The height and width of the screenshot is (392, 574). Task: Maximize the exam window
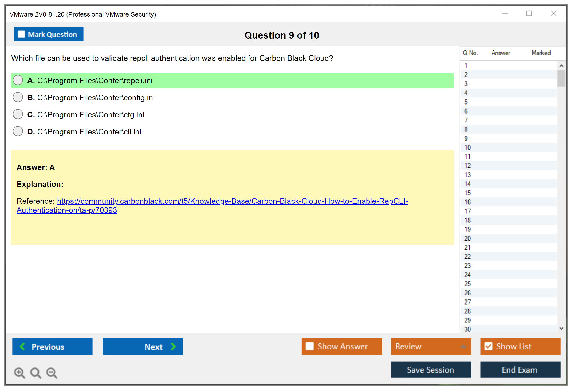(x=529, y=14)
